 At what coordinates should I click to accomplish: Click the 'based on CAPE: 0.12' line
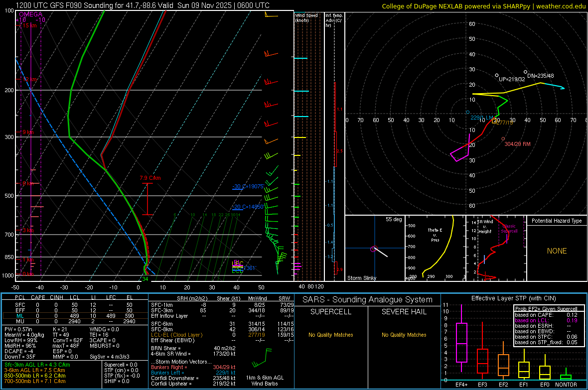(546, 315)
